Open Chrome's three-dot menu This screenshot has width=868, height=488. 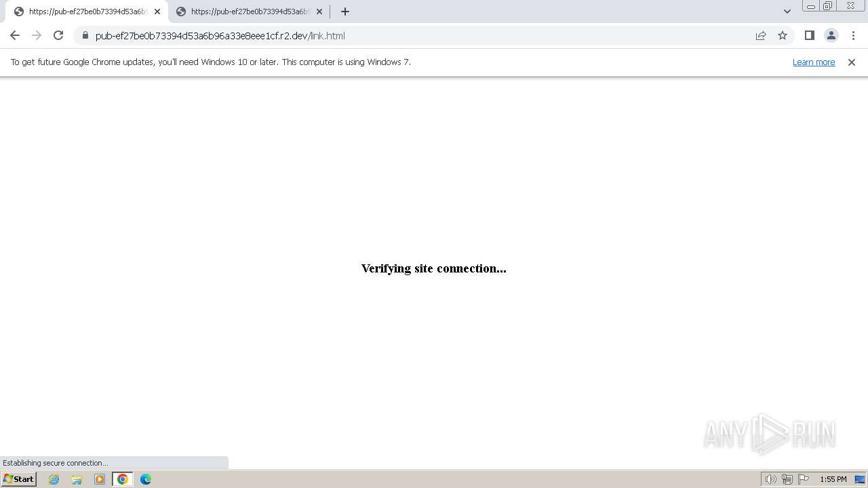tap(853, 35)
